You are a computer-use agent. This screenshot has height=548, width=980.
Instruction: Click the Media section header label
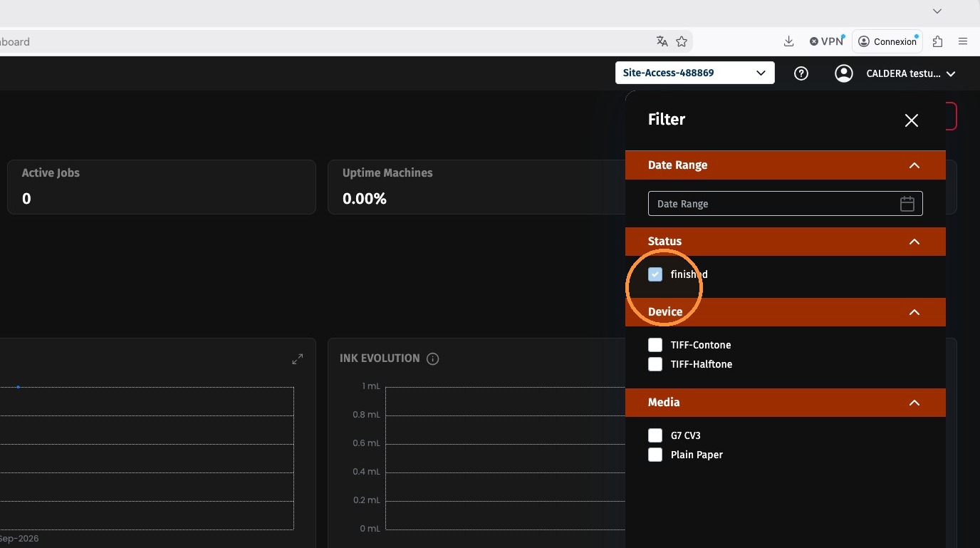pos(664,403)
